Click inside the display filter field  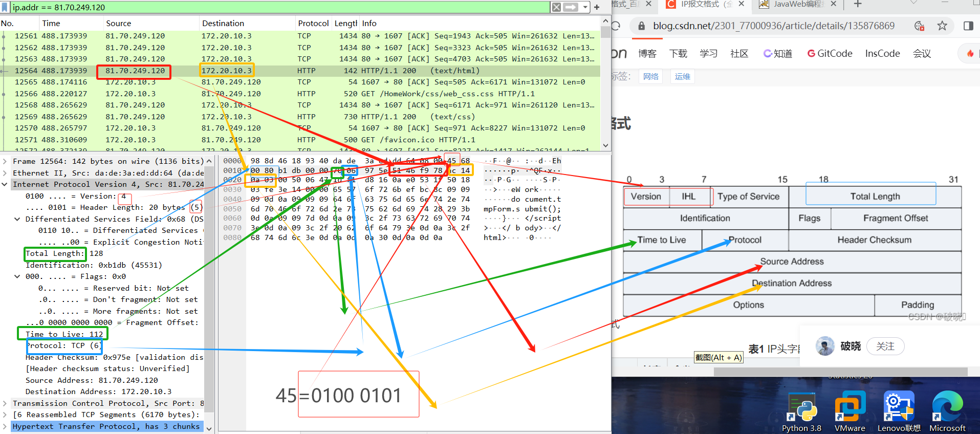[x=280, y=7]
